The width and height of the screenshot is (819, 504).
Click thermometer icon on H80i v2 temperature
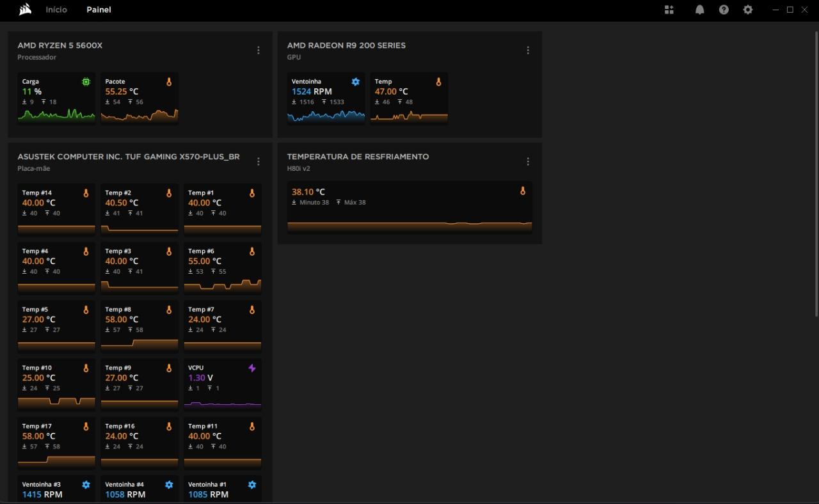tap(523, 191)
